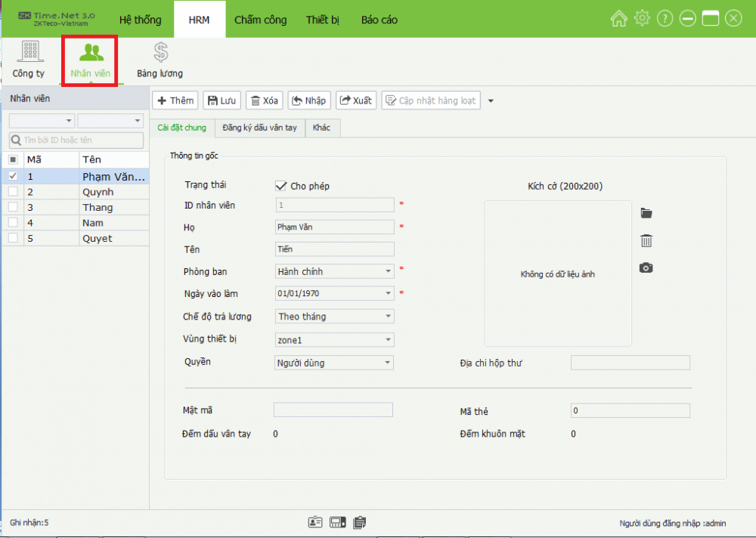Browse photo using the folder icon

coord(646,213)
